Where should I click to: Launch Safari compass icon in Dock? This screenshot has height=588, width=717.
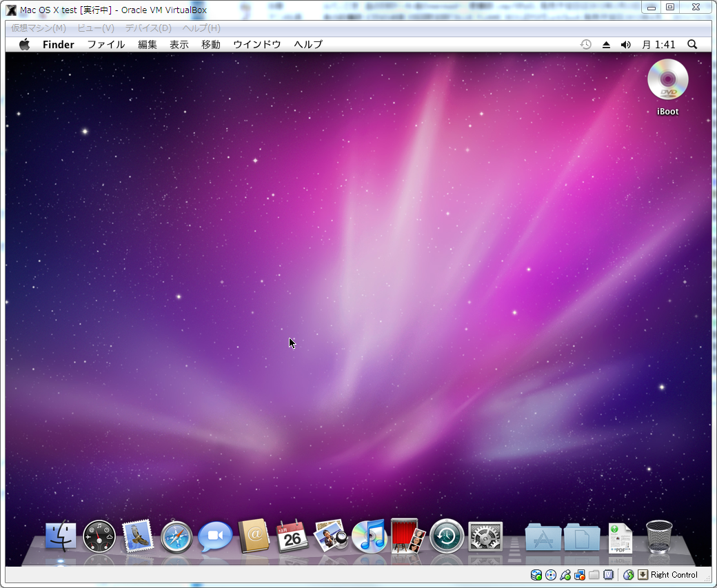176,536
